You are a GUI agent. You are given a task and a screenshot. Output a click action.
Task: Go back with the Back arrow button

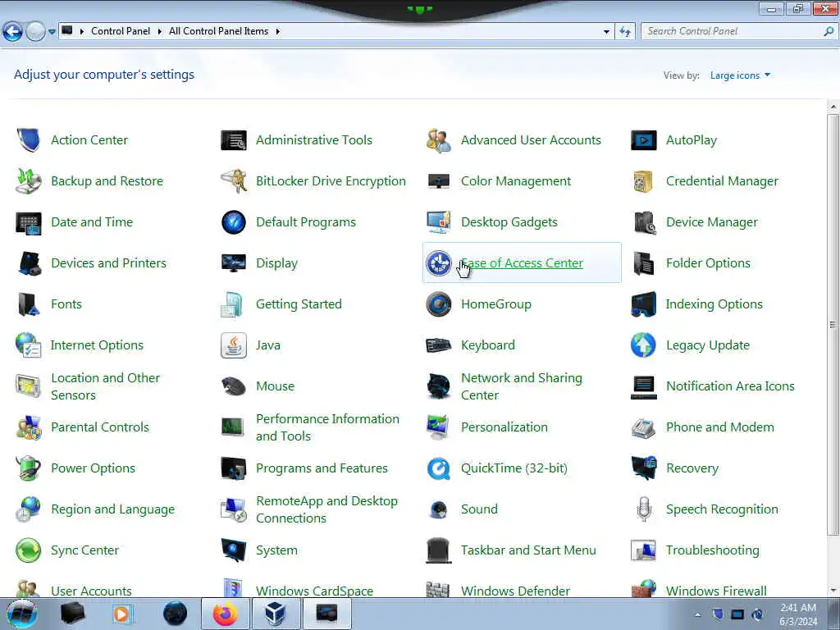(x=13, y=32)
